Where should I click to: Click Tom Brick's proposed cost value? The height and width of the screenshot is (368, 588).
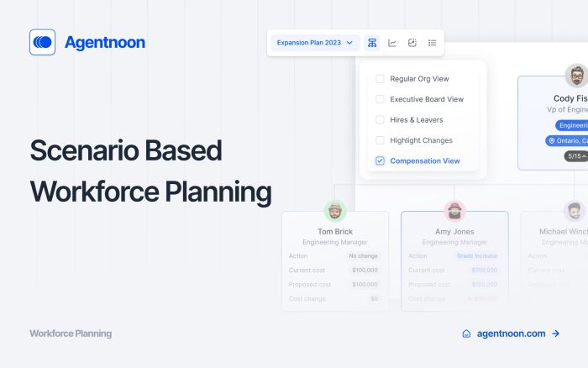(365, 284)
